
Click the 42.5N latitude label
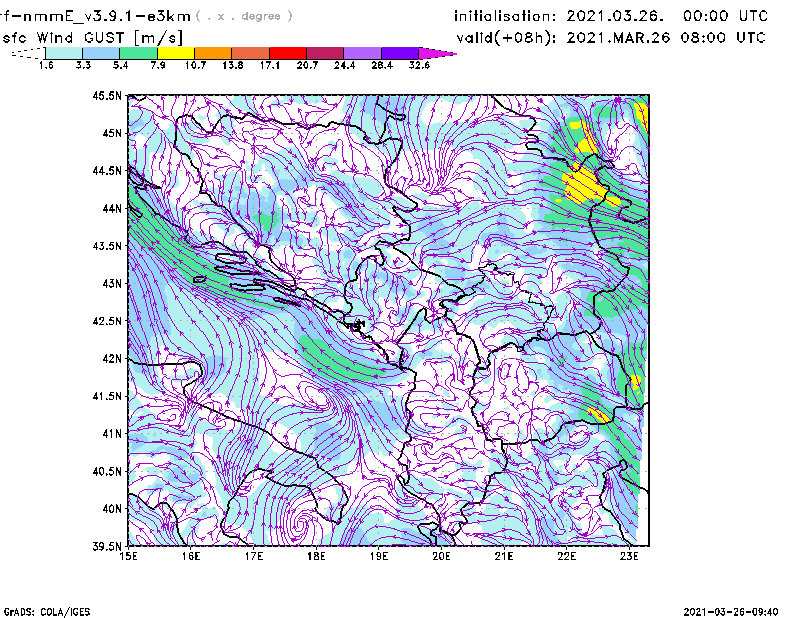tap(108, 321)
